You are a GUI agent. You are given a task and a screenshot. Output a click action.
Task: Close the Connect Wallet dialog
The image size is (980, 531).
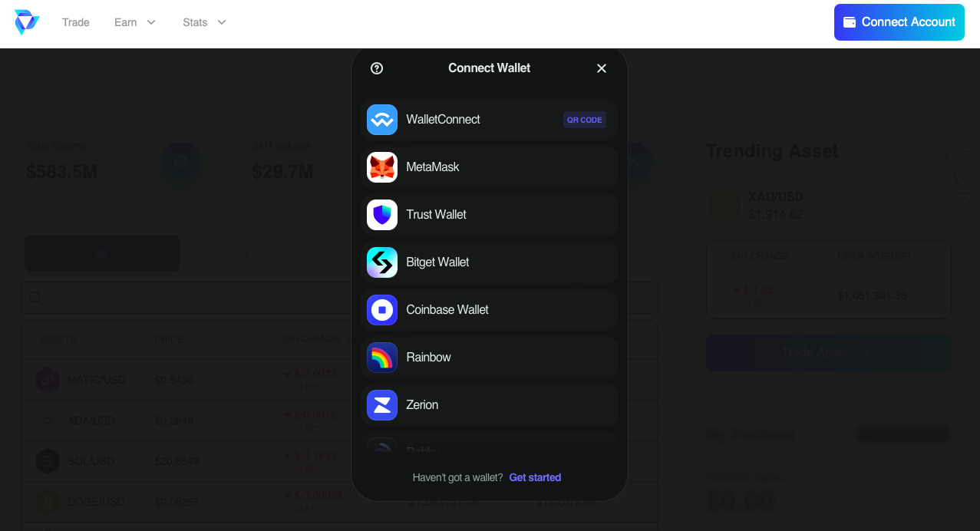602,68
